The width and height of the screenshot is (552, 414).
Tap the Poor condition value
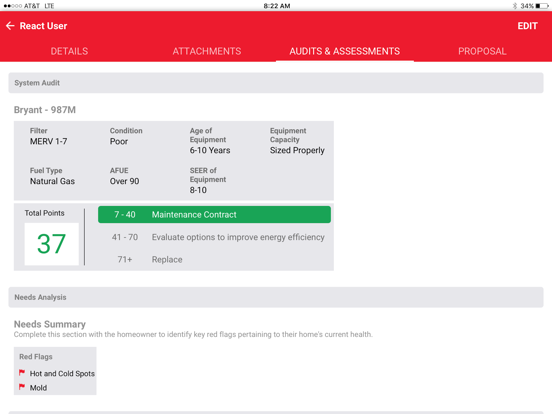point(119,142)
